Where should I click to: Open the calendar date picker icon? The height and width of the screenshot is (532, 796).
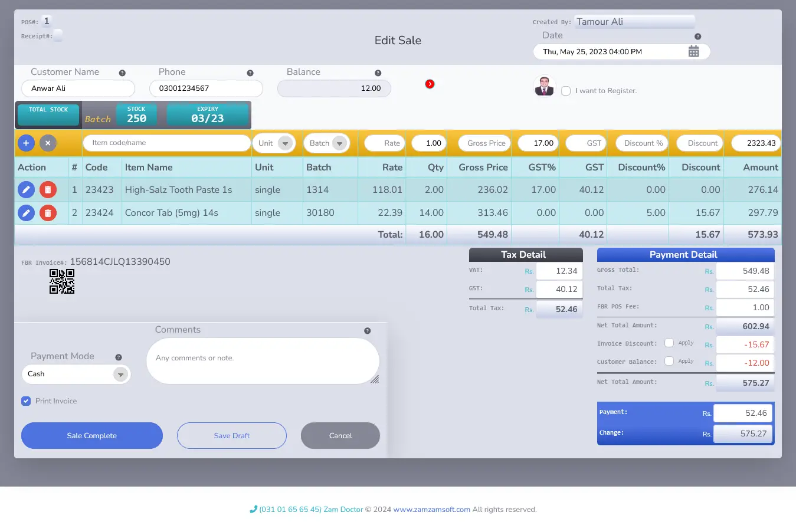click(693, 52)
